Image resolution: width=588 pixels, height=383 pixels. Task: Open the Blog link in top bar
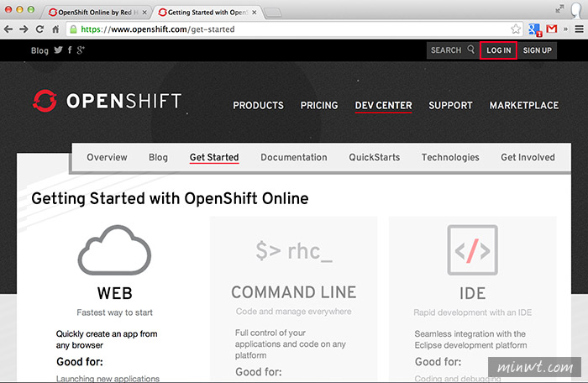[39, 50]
